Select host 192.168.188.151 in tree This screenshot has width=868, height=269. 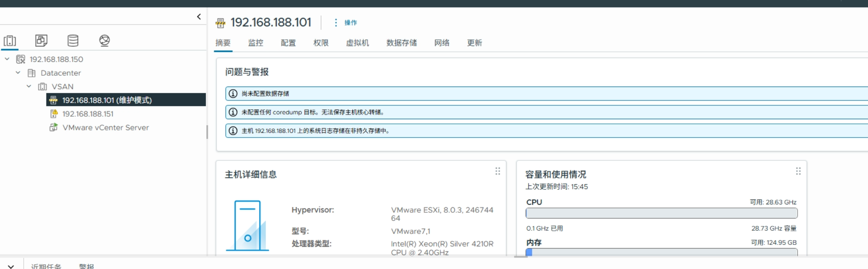[88, 114]
